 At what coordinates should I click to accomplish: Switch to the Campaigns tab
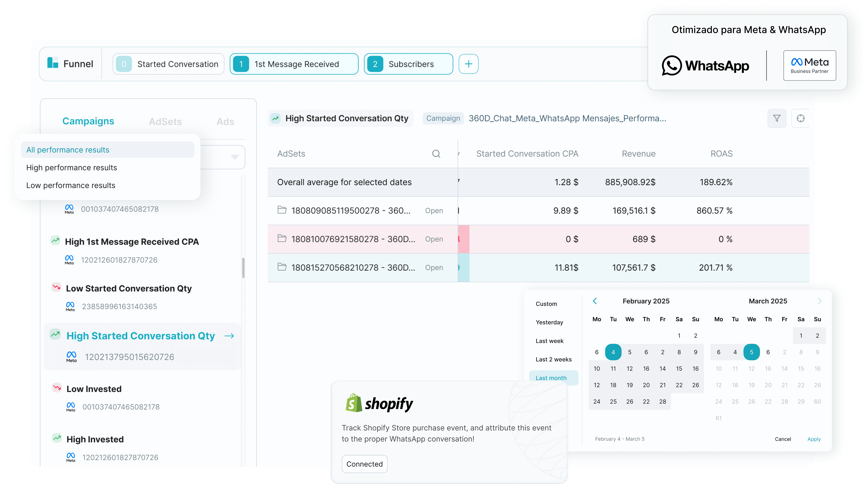pos(88,121)
